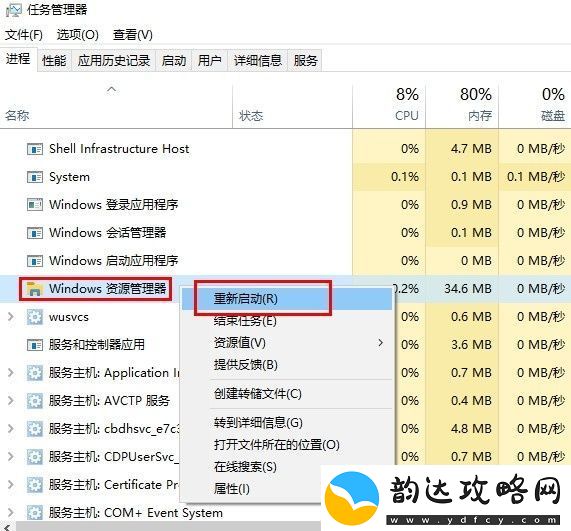Switch to the 用户 tab
Image resolution: width=571 pixels, height=531 pixels.
[x=209, y=60]
